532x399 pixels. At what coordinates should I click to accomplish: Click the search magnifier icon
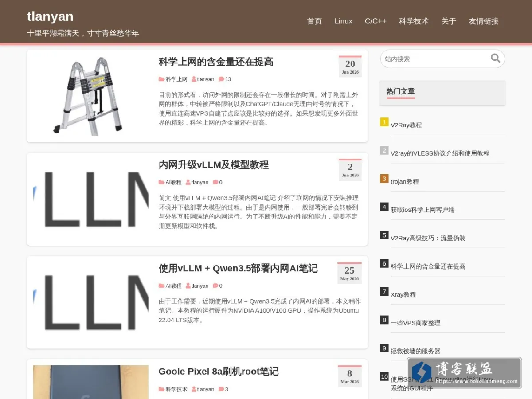tap(495, 58)
